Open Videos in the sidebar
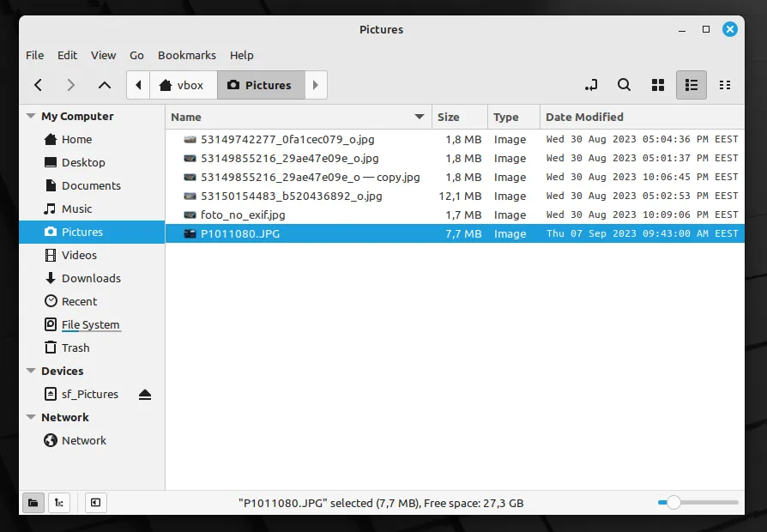 click(x=92, y=255)
